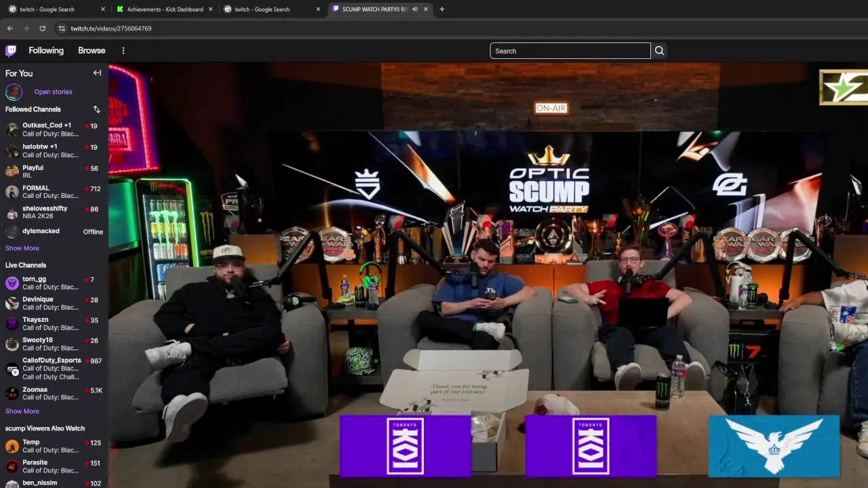
Task: Open the Following page
Action: (x=46, y=51)
